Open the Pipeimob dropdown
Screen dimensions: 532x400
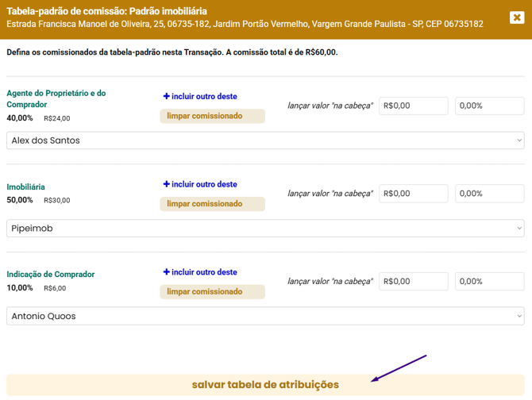pyautogui.click(x=265, y=229)
